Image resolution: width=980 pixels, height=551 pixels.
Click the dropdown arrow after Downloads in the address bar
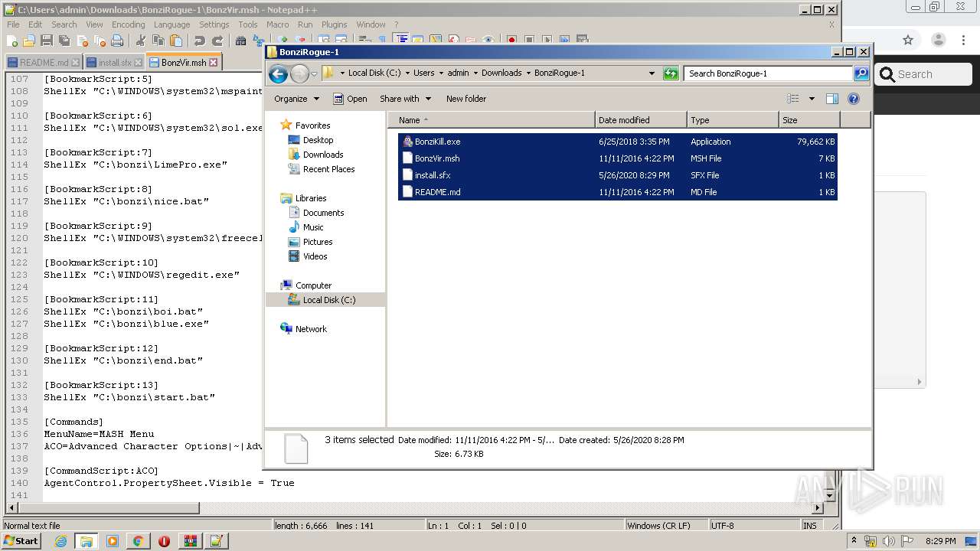(x=528, y=73)
